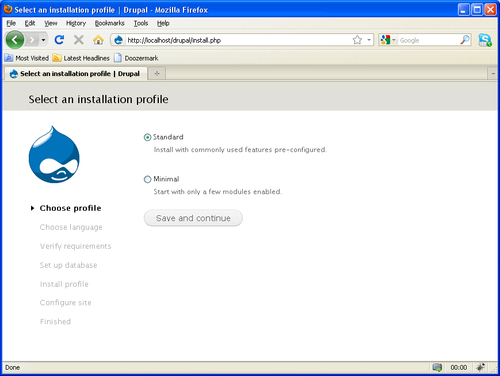
Task: Open the View menu
Action: 51,23
